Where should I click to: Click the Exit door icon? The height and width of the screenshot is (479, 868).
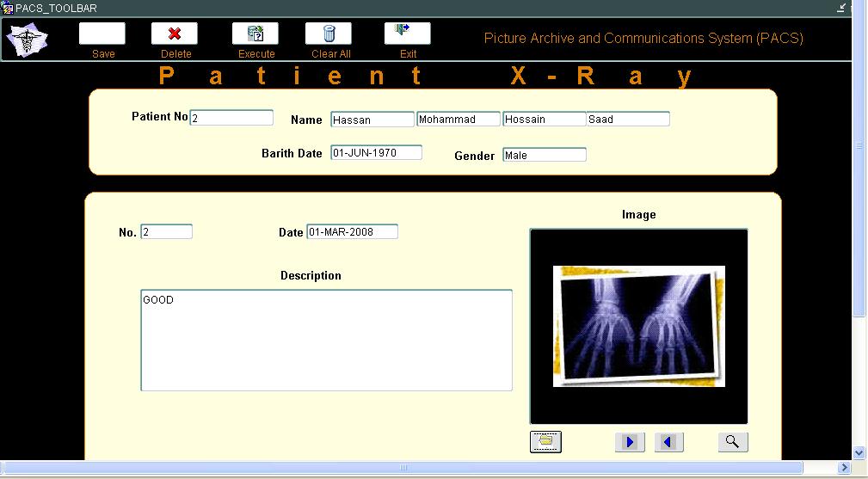coord(408,34)
